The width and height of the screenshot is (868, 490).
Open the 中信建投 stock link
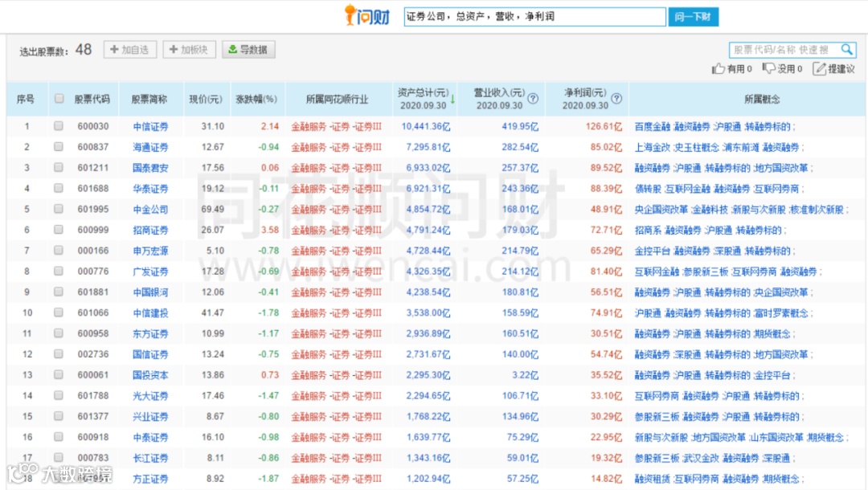tap(150, 313)
